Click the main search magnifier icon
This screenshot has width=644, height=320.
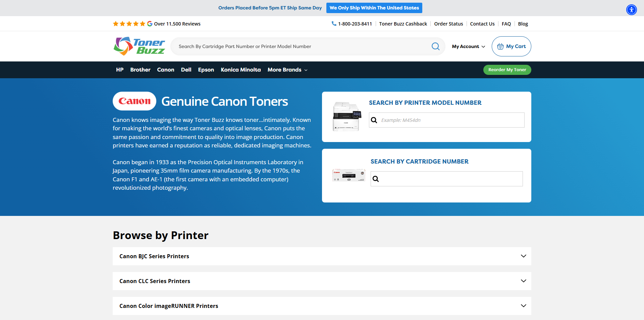(435, 46)
